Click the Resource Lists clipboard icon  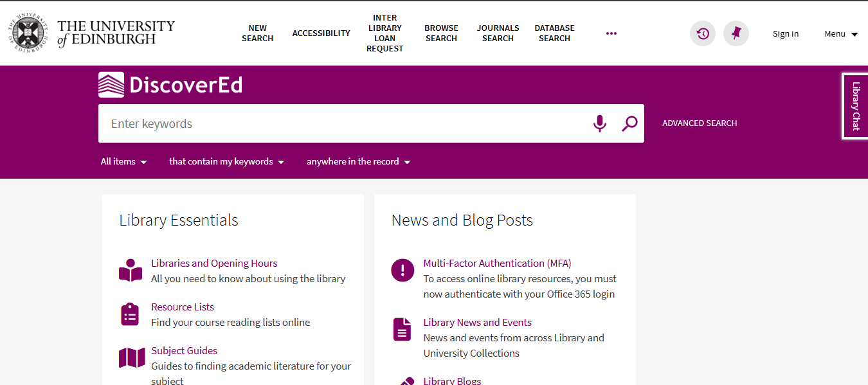click(x=130, y=314)
